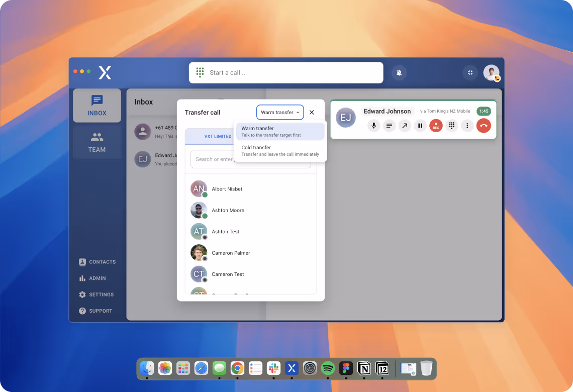Switch to the VXT LIMITED tab
The image size is (573, 392).
(x=218, y=136)
